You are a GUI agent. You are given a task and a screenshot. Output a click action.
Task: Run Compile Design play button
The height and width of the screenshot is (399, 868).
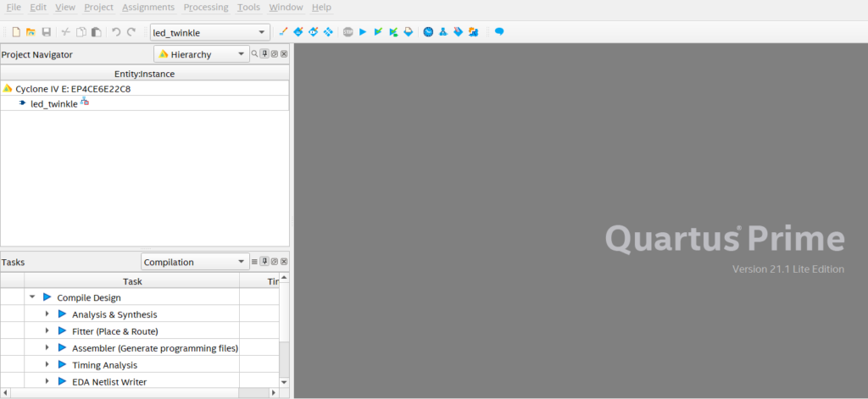[x=47, y=297]
